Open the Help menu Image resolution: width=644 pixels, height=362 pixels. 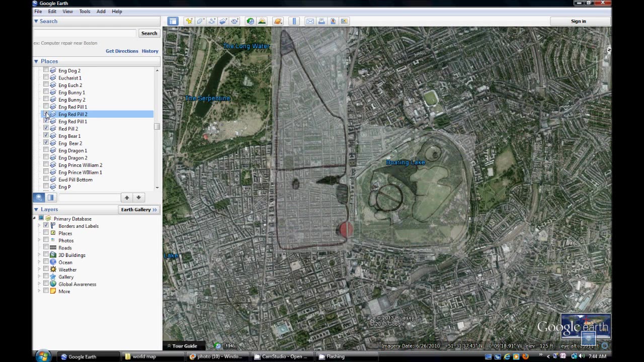coord(117,11)
